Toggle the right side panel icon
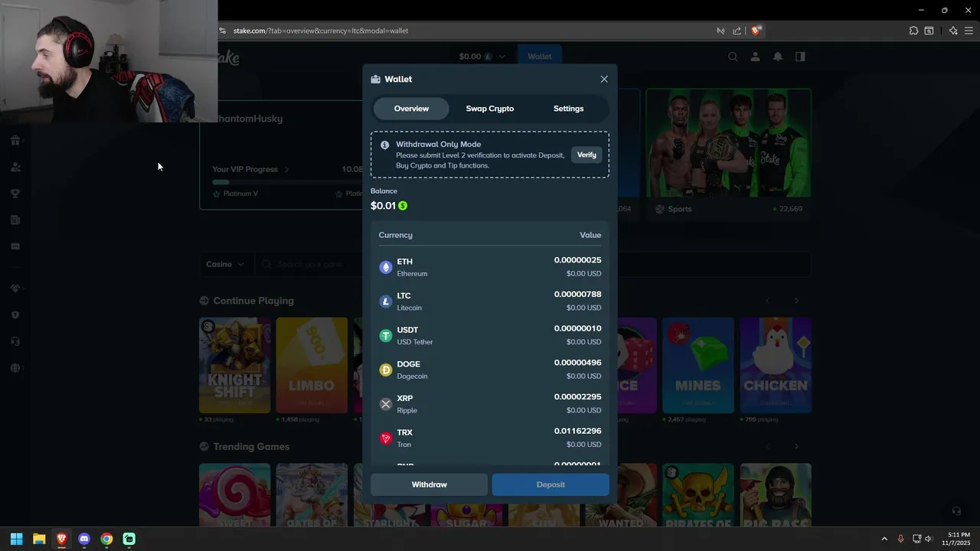Image resolution: width=980 pixels, height=551 pixels. tap(800, 57)
